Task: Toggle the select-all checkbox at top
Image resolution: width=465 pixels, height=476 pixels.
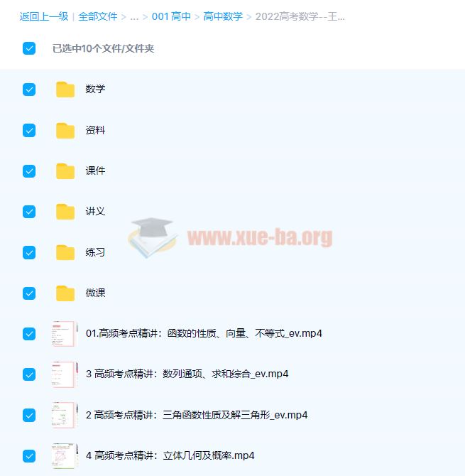Action: tap(29, 48)
